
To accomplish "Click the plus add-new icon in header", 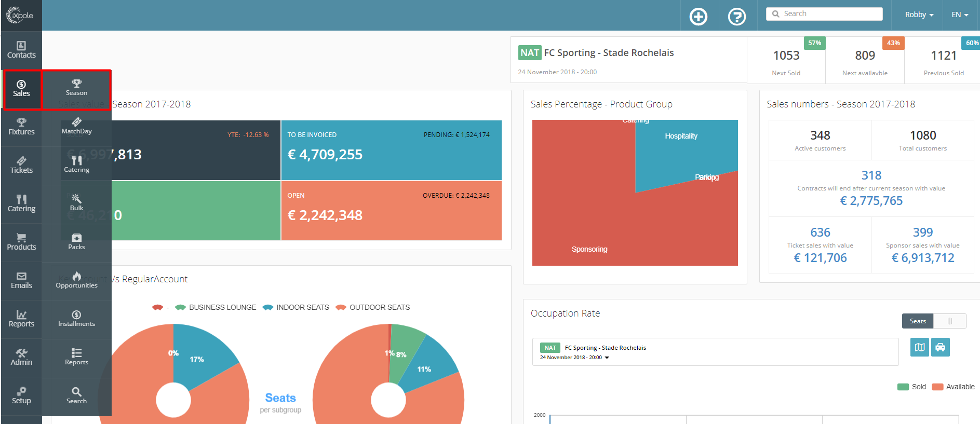I will [x=699, y=17].
